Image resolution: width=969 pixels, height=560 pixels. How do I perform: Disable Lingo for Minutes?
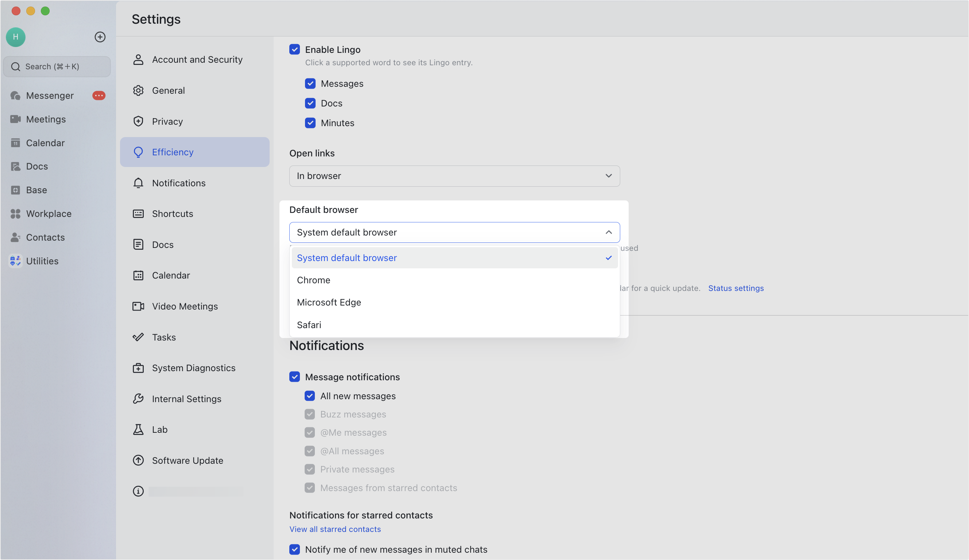pos(310,123)
